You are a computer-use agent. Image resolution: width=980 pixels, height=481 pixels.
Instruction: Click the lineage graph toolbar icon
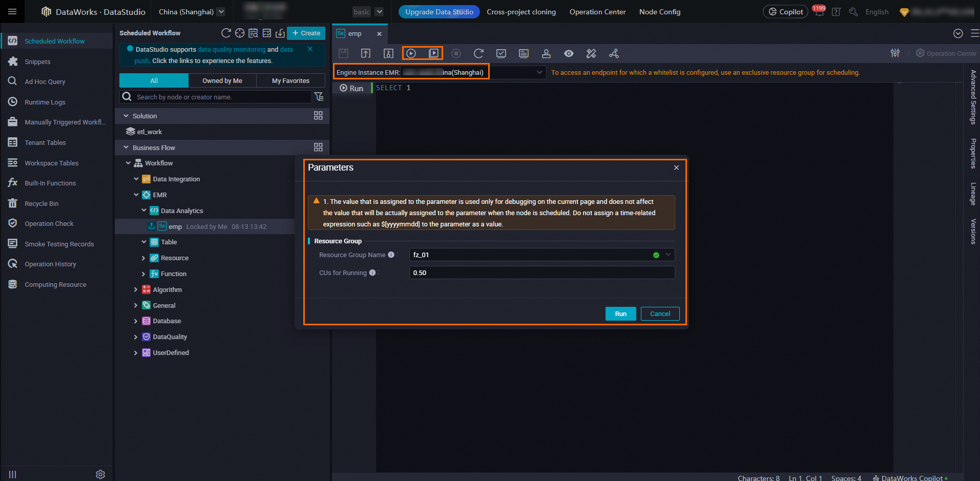coord(614,53)
